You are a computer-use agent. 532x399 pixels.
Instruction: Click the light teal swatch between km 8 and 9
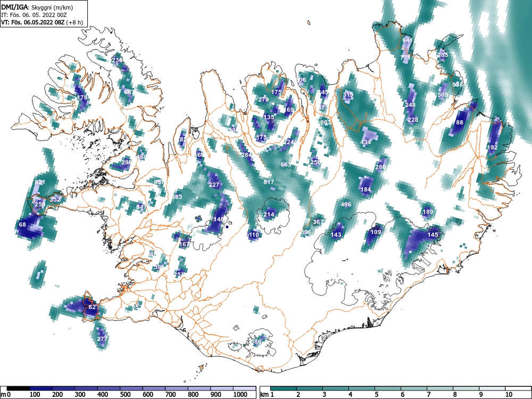[x=466, y=388]
